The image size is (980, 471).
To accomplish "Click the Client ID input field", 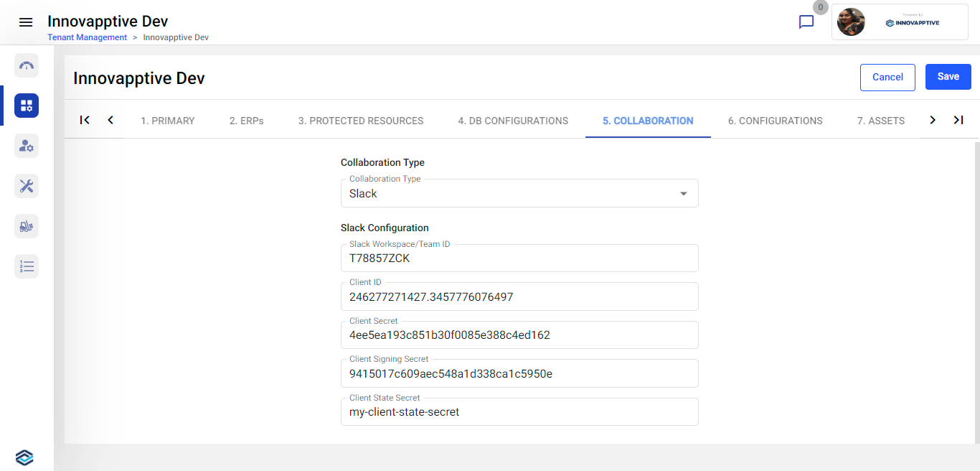I will (x=519, y=297).
